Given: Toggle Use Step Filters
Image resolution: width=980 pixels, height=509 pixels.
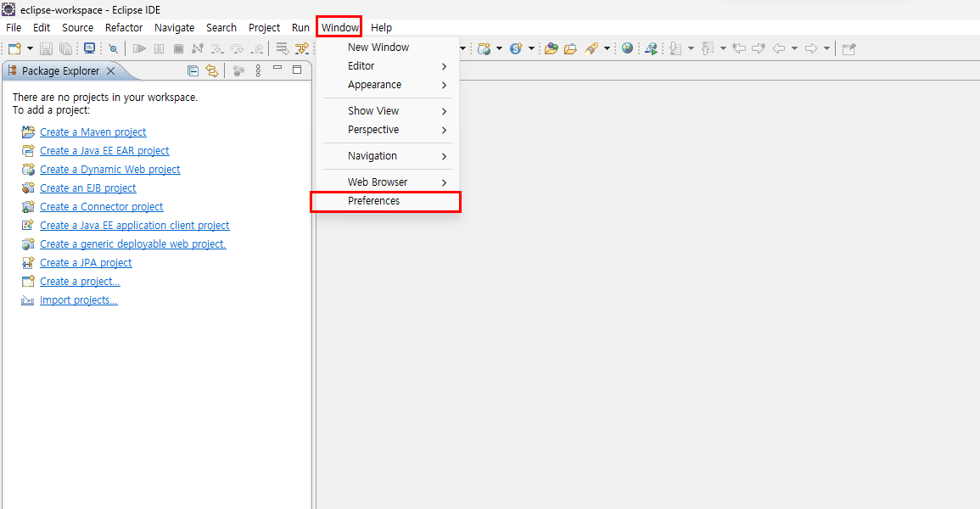Looking at the screenshot, I should point(302,48).
